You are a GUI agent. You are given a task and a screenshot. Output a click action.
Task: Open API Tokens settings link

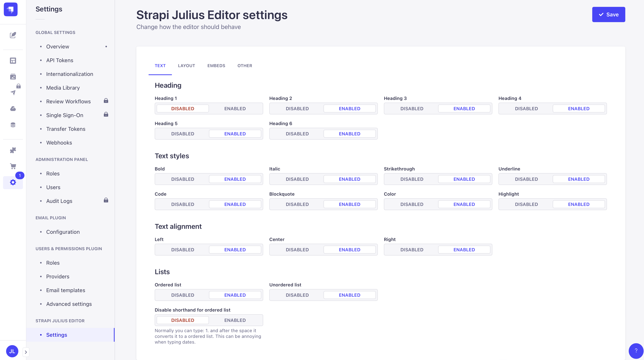(x=60, y=60)
